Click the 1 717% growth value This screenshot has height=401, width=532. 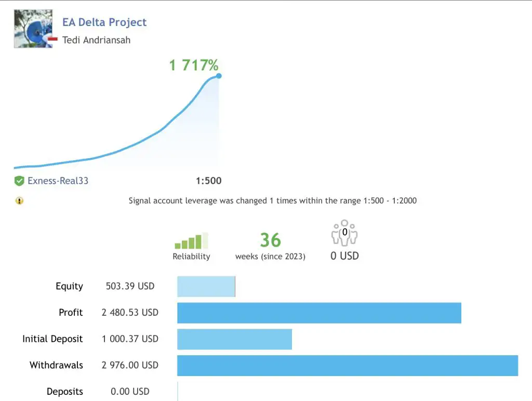194,65
